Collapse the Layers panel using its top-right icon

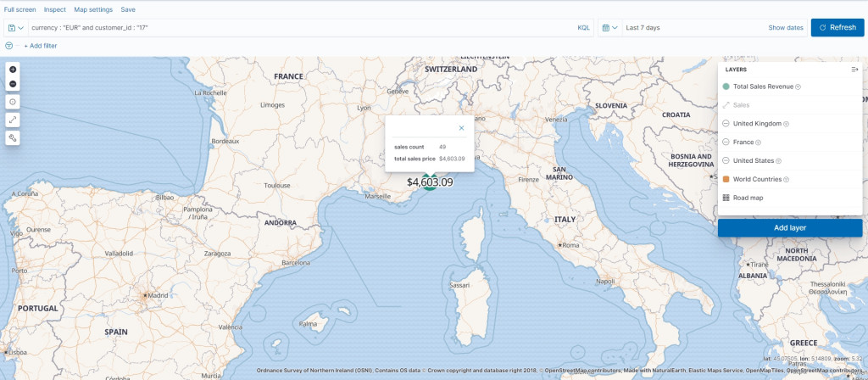pos(854,70)
